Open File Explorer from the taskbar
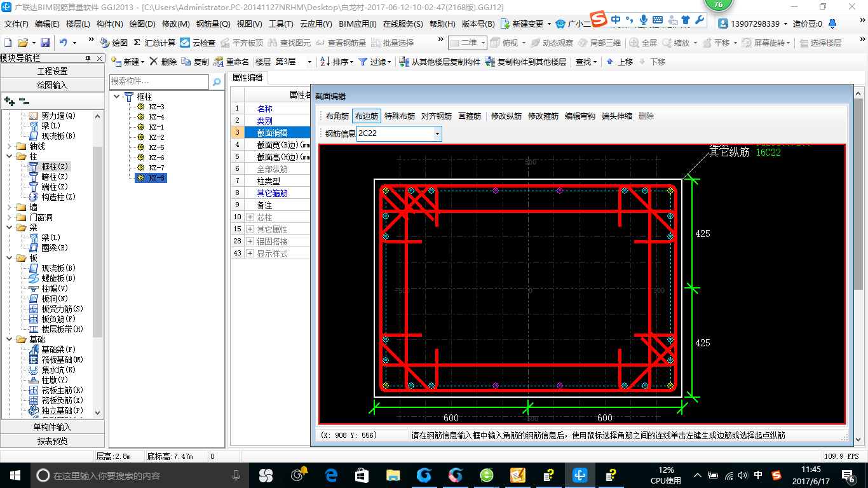 [393, 475]
